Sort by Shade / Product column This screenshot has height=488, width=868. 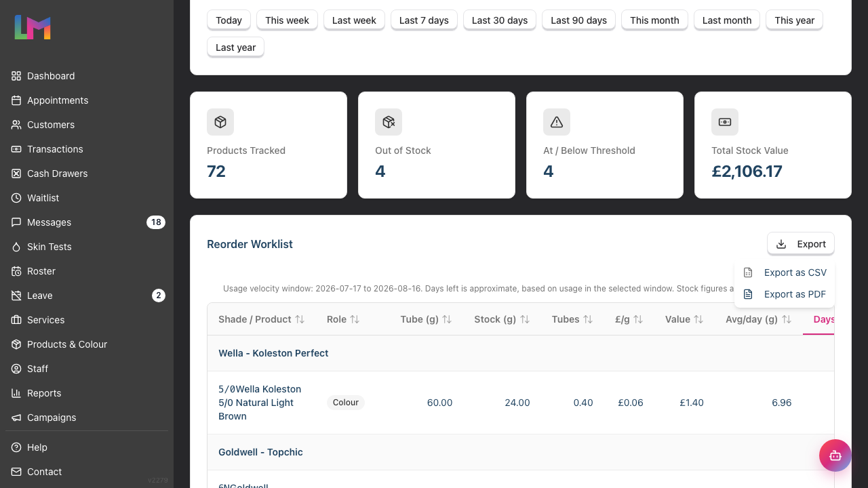coord(261,319)
